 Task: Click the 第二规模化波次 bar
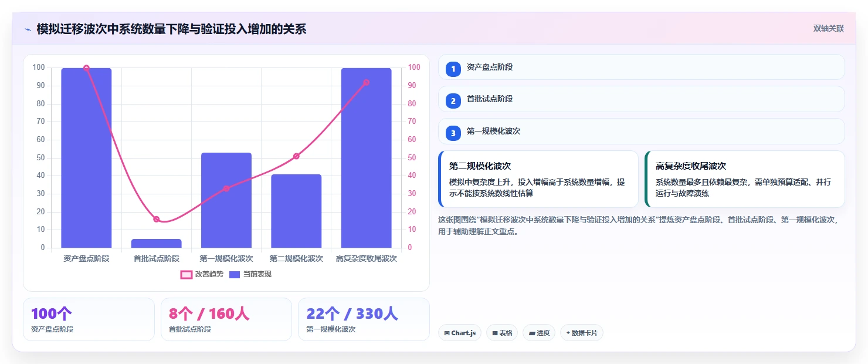296,211
